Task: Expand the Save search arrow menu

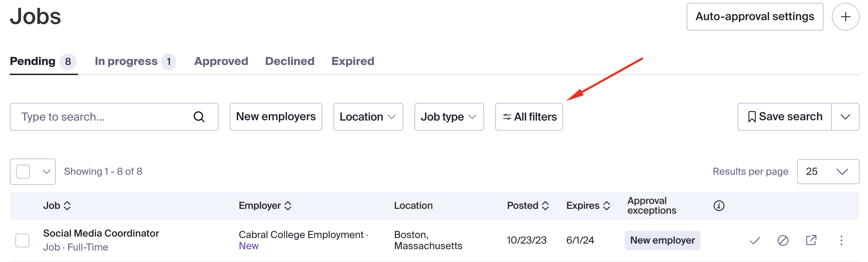Action: tap(845, 117)
